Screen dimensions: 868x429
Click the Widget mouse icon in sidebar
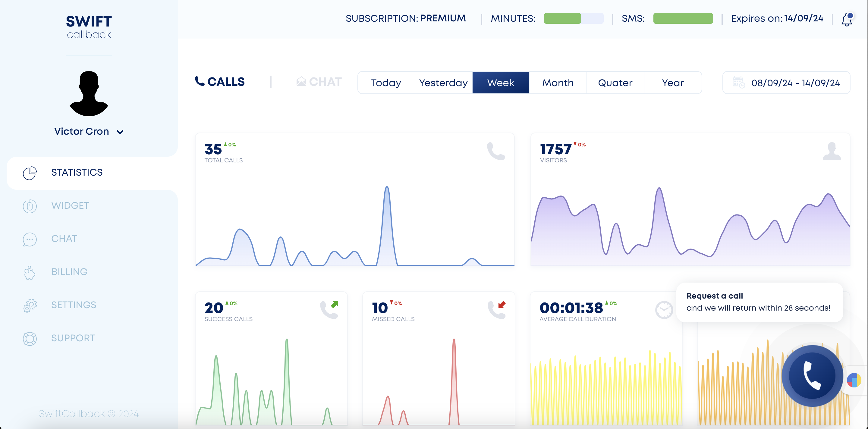click(x=30, y=206)
